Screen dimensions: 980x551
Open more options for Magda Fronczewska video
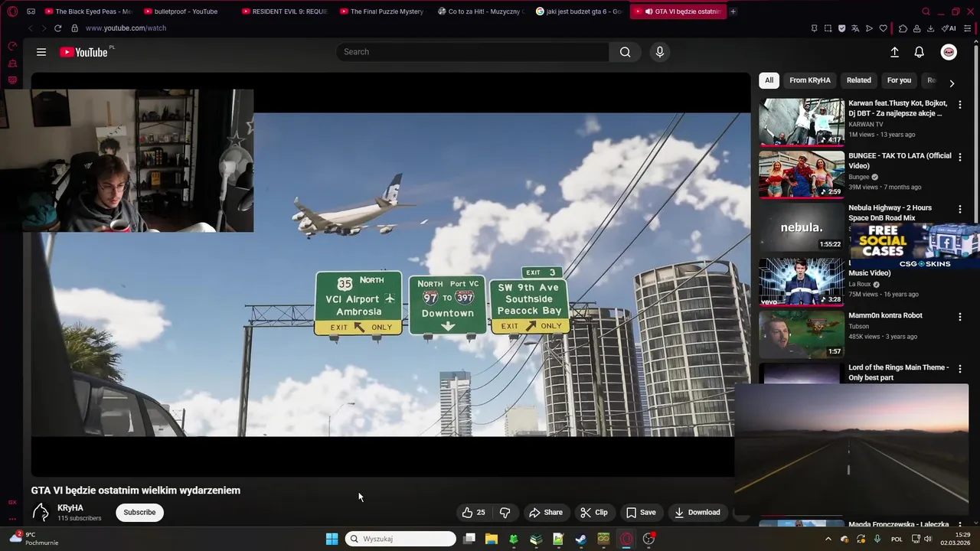pyautogui.click(x=960, y=526)
